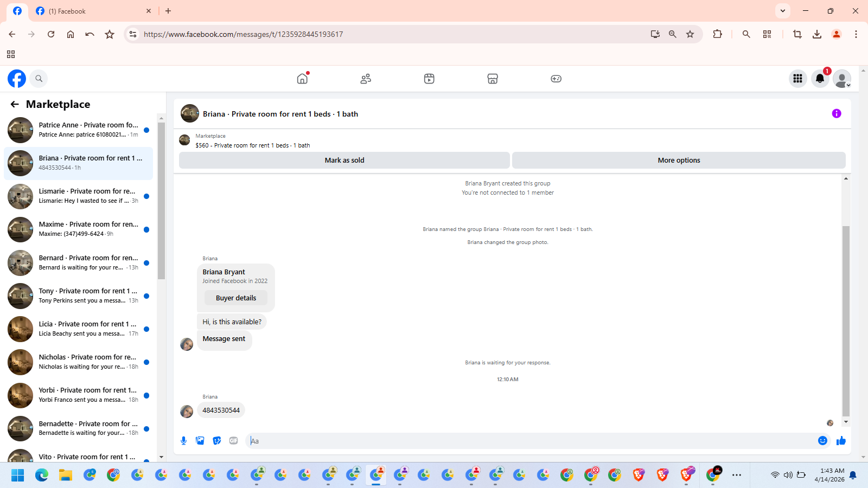Send a voice clip with microphone icon
The image size is (868, 488).
point(184,441)
